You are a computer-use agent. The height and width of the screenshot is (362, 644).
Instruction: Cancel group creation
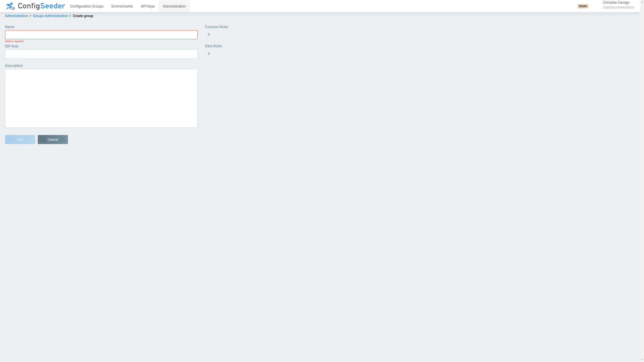point(53,140)
